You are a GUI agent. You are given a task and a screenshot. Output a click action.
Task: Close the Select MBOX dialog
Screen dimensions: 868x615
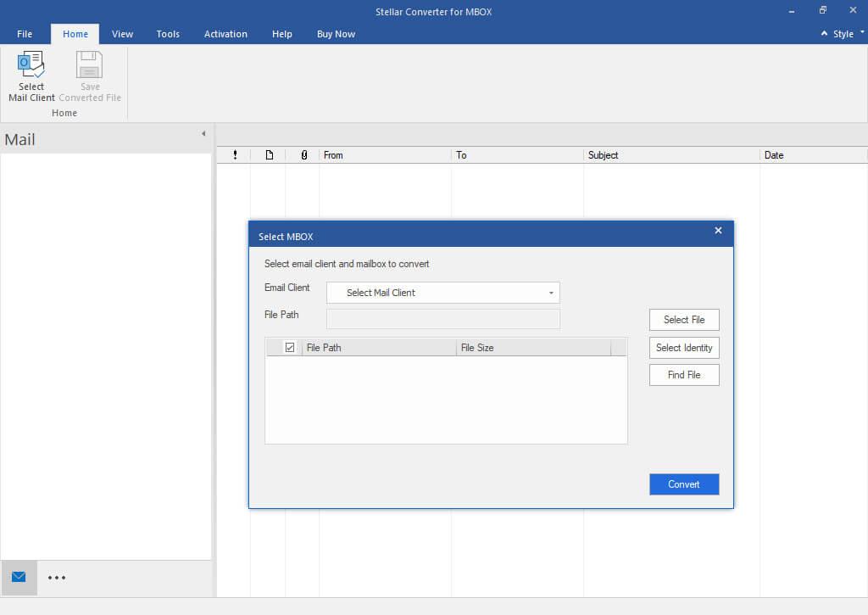pyautogui.click(x=718, y=231)
